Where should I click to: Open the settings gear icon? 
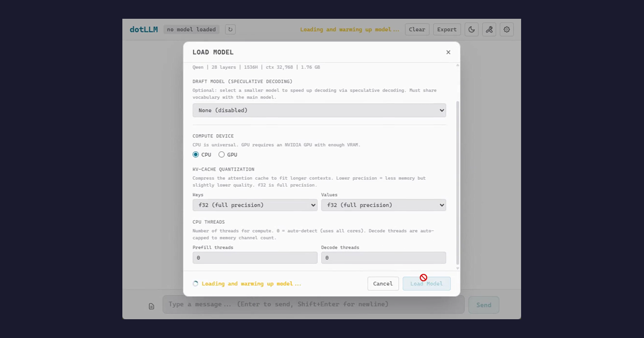pos(507,29)
